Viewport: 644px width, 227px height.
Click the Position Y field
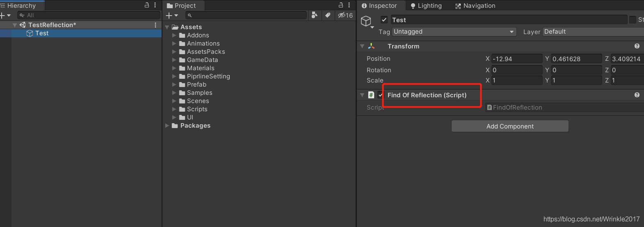(576, 59)
